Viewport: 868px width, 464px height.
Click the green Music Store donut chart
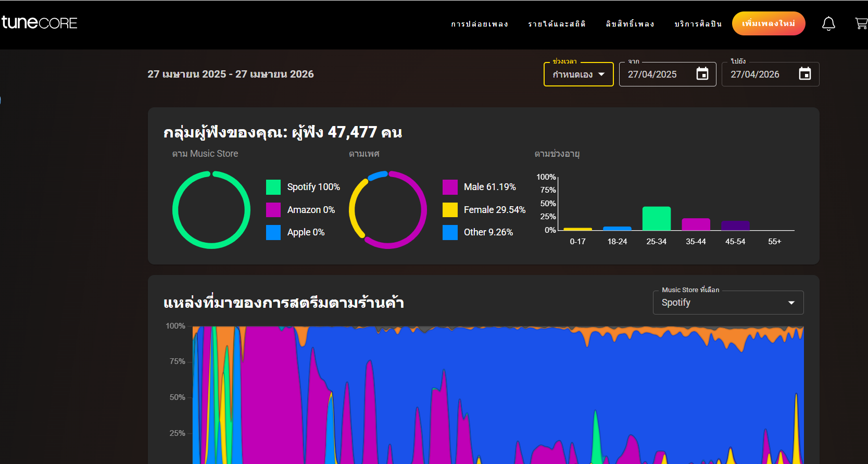pos(211,210)
